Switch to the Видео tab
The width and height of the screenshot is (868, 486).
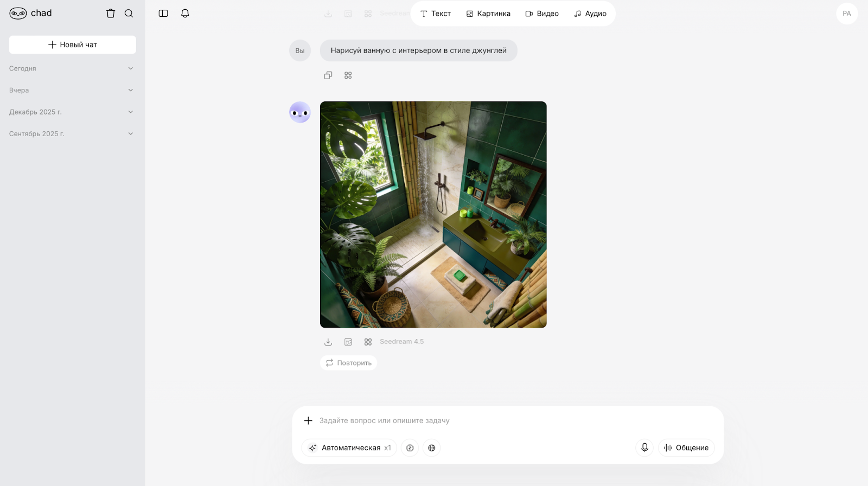(x=542, y=14)
